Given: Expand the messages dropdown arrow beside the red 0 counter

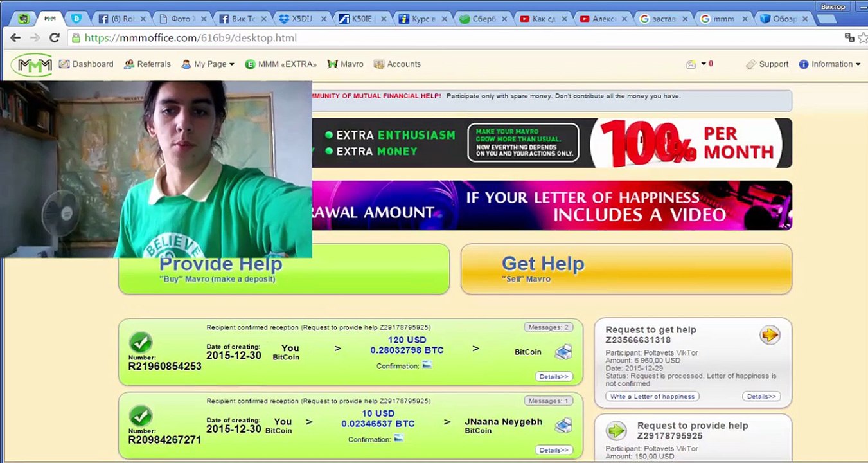Looking at the screenshot, I should click(x=704, y=64).
